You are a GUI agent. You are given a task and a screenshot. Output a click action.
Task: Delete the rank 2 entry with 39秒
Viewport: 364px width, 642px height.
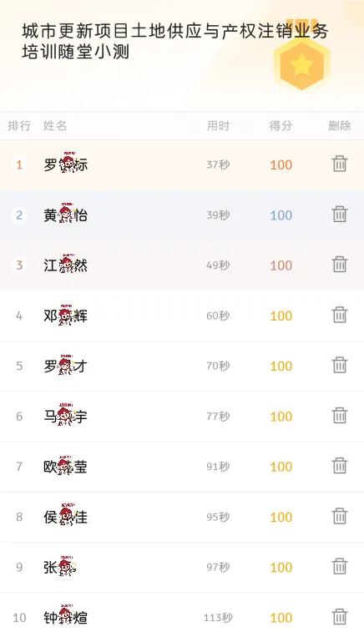point(340,214)
